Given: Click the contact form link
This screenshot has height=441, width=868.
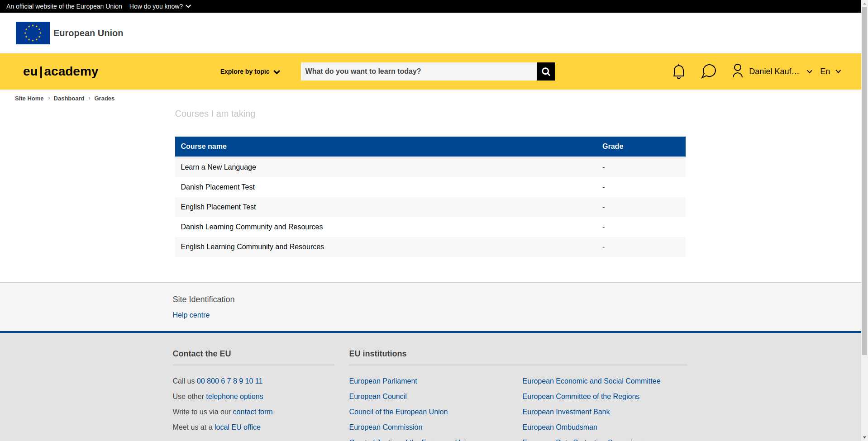Looking at the screenshot, I should point(253,412).
